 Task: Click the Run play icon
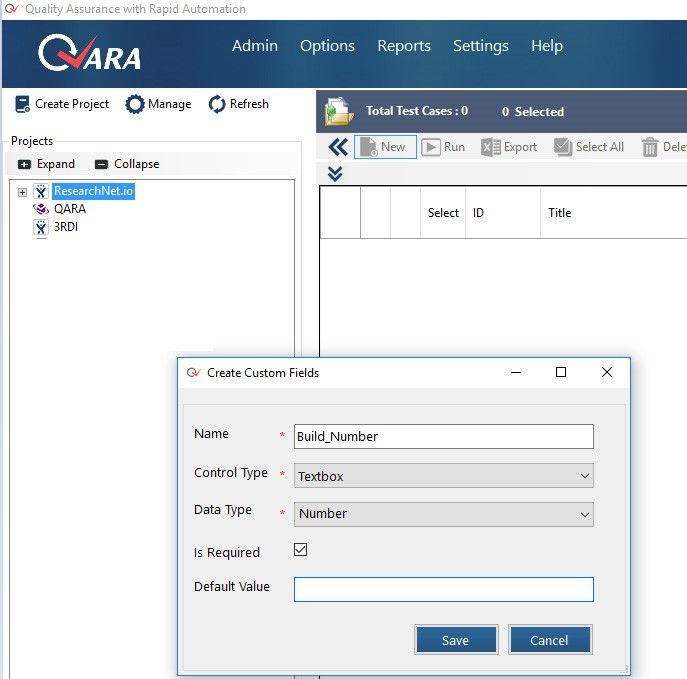[431, 147]
